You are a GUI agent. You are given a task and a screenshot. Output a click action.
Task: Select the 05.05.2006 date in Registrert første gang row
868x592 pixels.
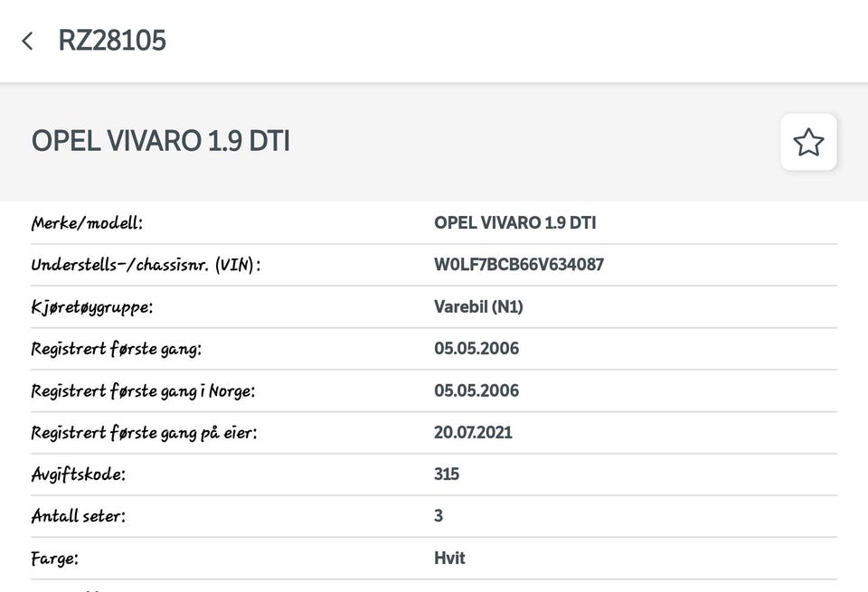476,348
